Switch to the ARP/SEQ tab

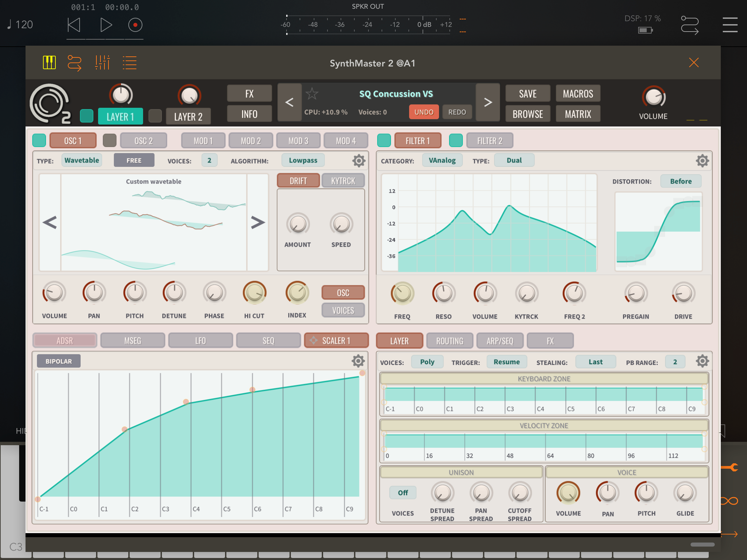click(x=499, y=340)
